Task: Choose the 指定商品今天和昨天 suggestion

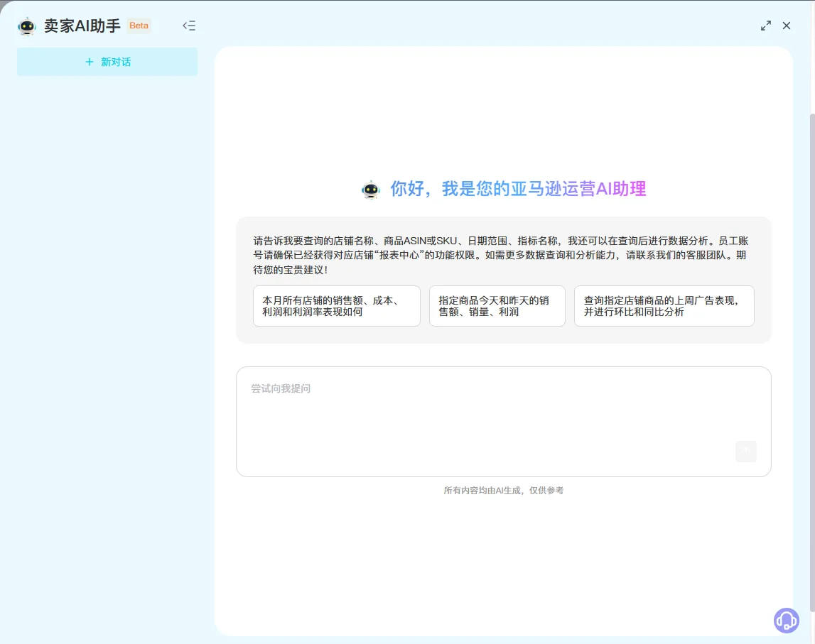Action: point(497,306)
